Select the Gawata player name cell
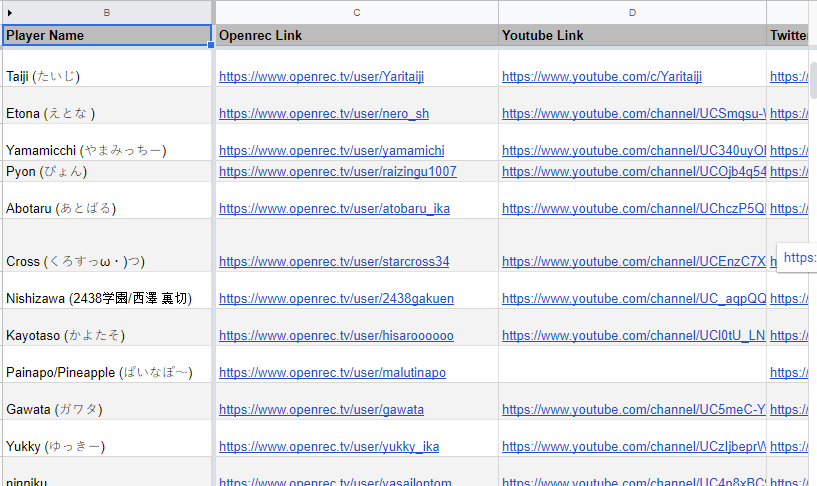Viewport: 817px width, 486px height. pos(107,401)
